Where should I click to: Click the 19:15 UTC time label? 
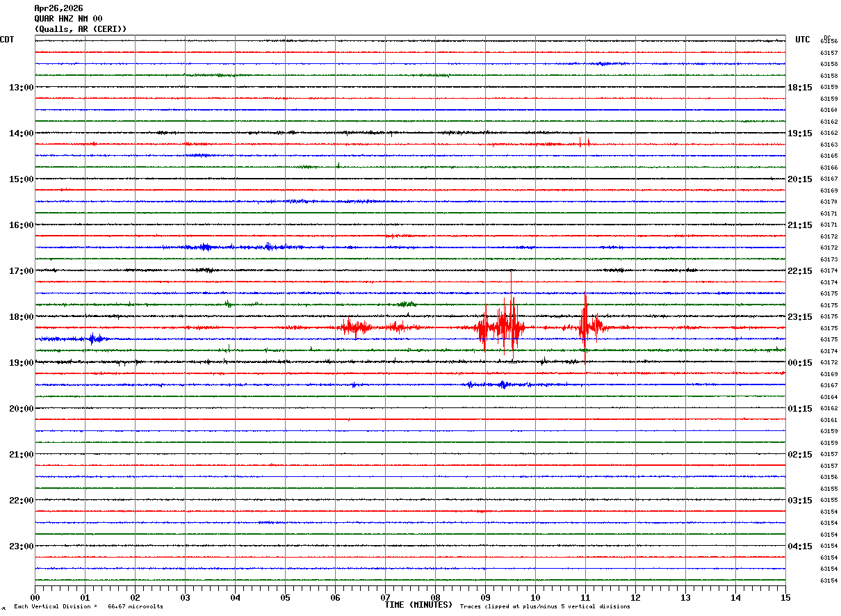tap(799, 133)
